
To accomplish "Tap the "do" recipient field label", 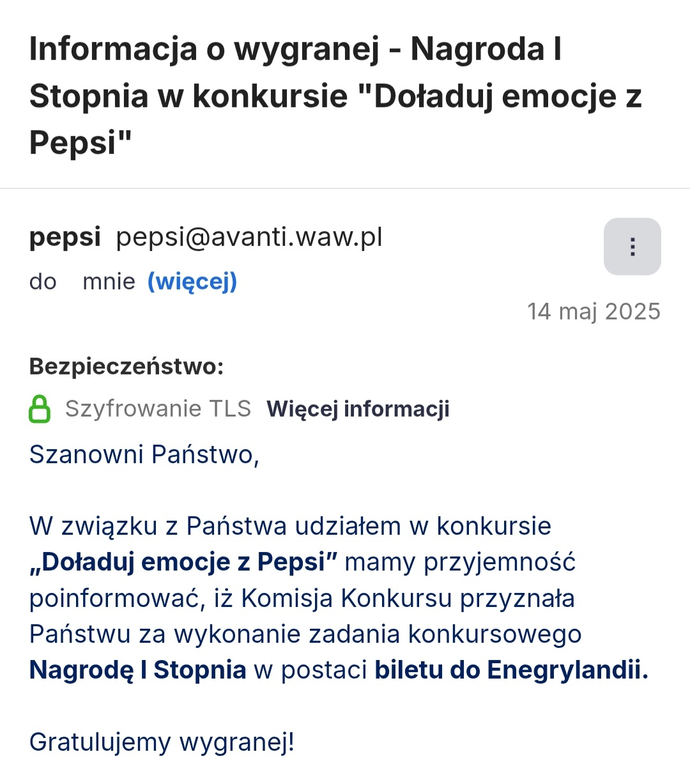I will [43, 282].
